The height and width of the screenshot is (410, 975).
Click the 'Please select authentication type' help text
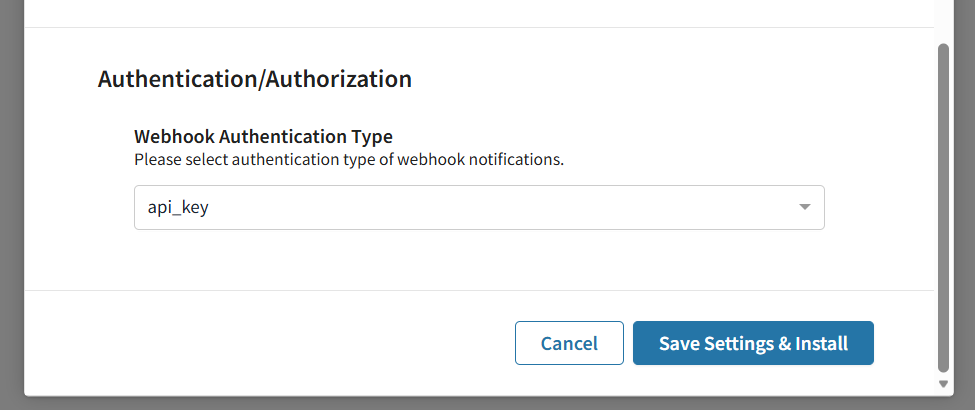(x=349, y=159)
